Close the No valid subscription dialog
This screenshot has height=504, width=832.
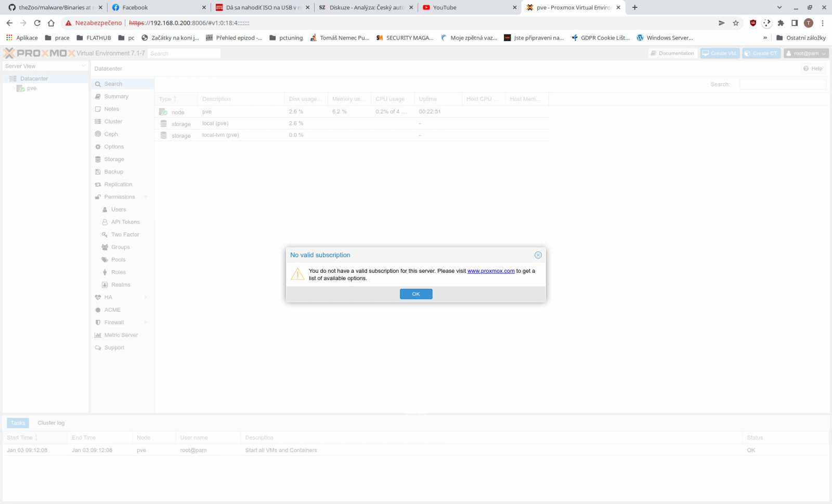point(538,255)
